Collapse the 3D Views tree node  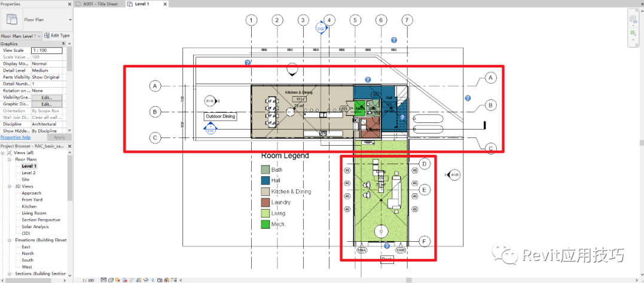(x=10, y=186)
